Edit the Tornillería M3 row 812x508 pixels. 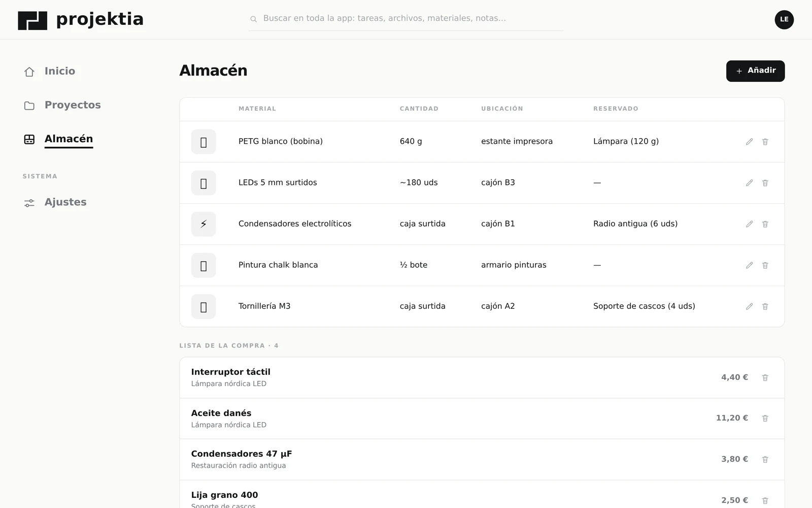(749, 306)
